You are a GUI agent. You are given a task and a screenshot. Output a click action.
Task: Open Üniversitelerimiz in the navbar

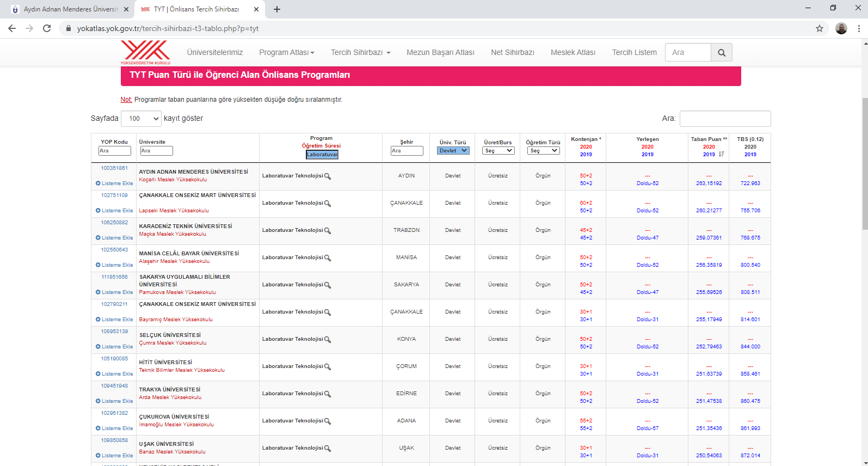[x=215, y=52]
